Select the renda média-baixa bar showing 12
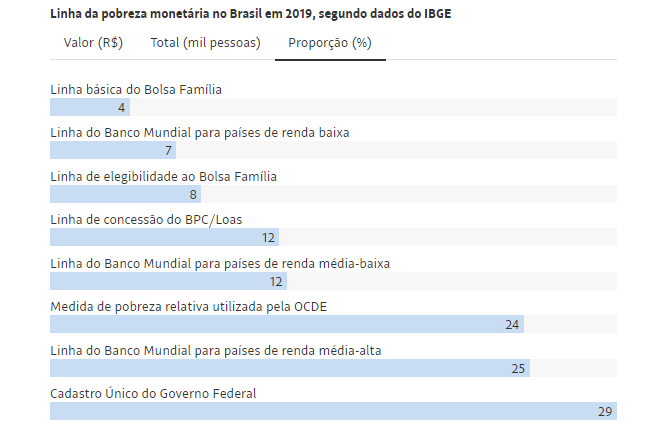 coord(167,282)
